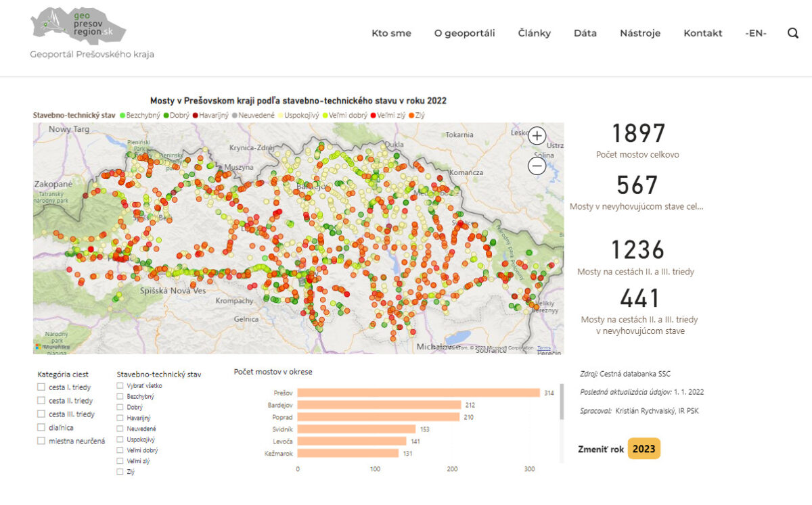812x505 pixels.
Task: Enable the Dobrý state filter checkbox
Action: (x=120, y=408)
